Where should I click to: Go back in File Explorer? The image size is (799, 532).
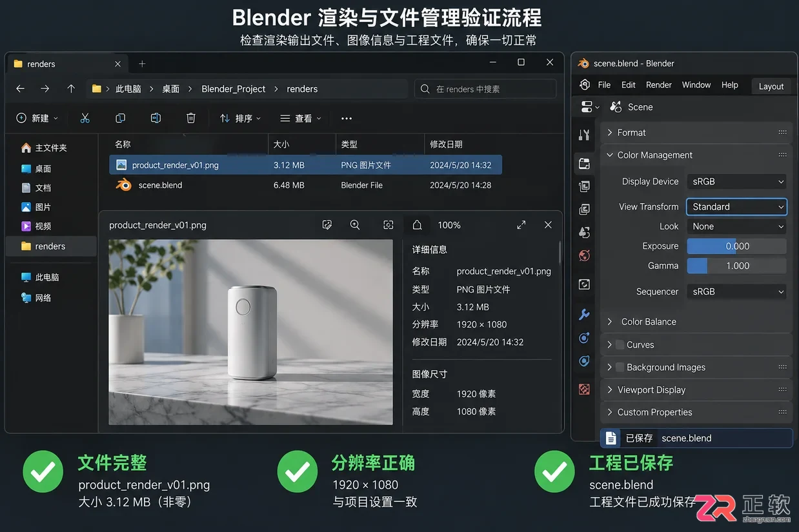21,89
